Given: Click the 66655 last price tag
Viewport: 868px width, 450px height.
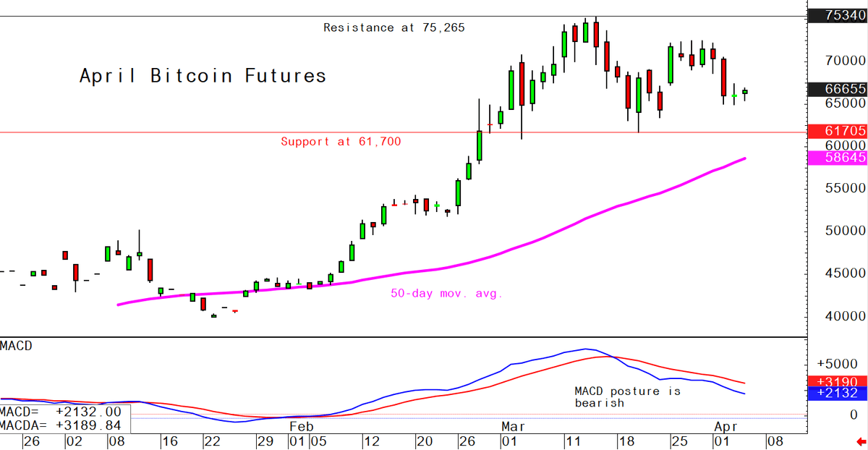Looking at the screenshot, I should coord(838,89).
